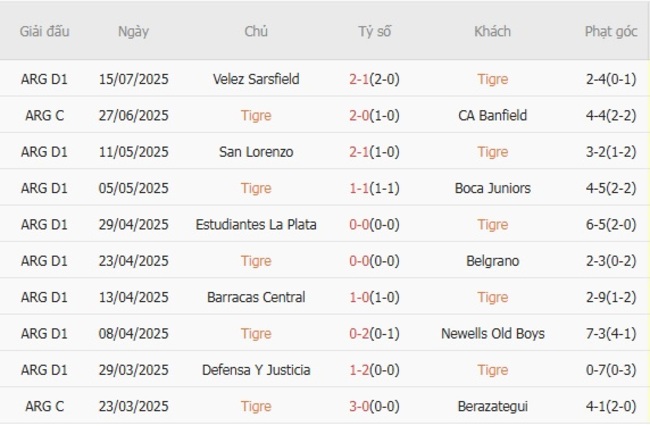Click Tigre in the 27/06/2025 match row
The height and width of the screenshot is (426, 650).
click(256, 115)
